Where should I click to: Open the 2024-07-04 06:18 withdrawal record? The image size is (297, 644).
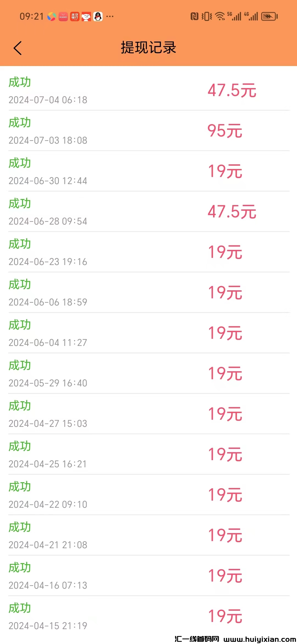point(48,100)
